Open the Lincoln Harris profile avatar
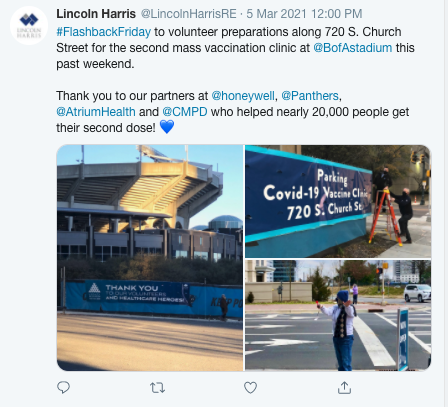 (29, 25)
